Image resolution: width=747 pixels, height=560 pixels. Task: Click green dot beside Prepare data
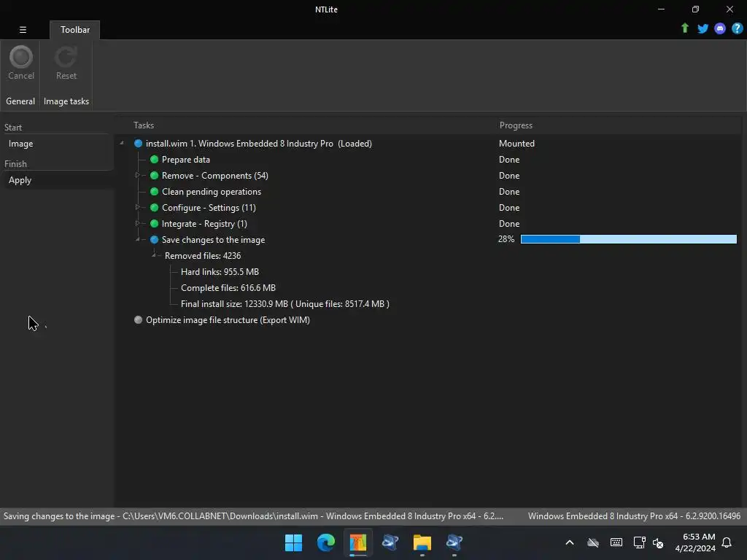point(154,160)
